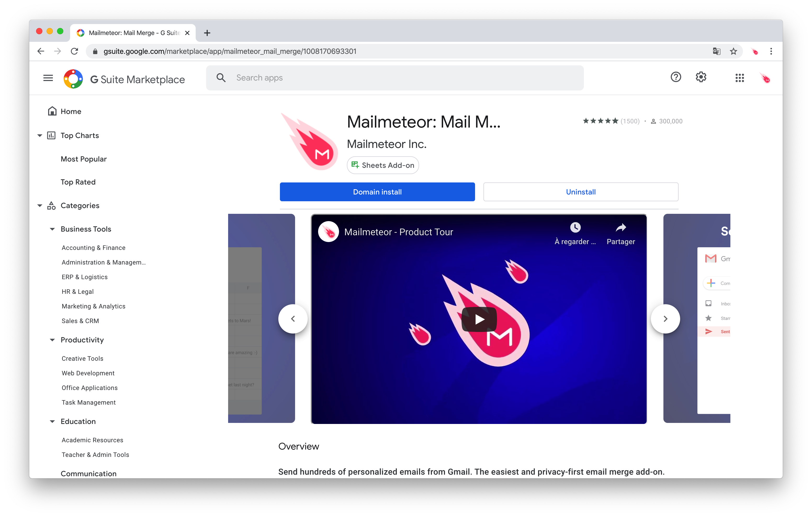Open the account avatar in Marketplace header

765,78
